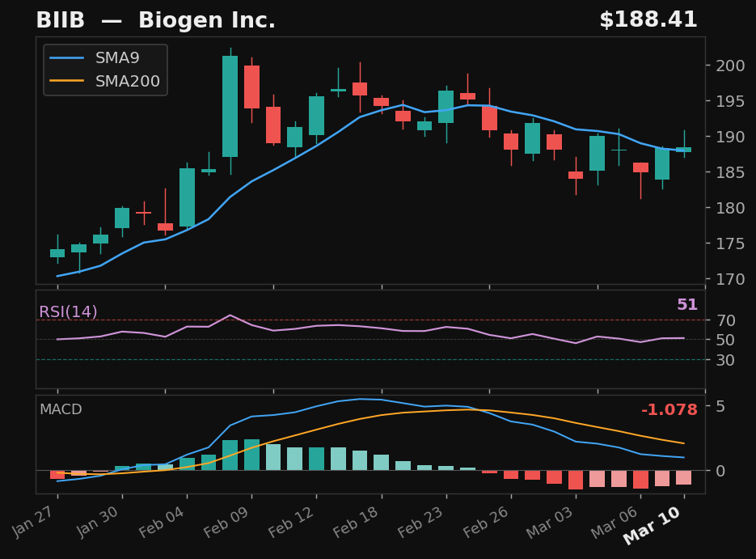Select the RSI(14) indicator label
Image resolution: width=756 pixels, height=559 pixels.
(x=66, y=311)
